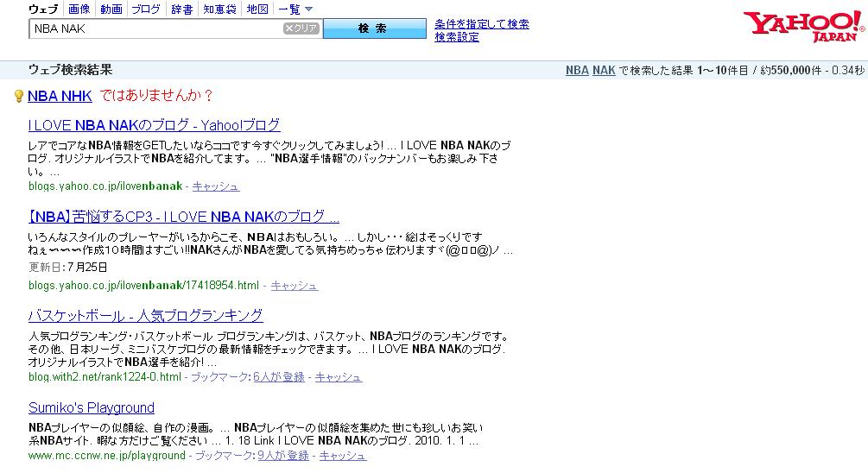
Task: Open キャッシュ for blogs.yahoo.co.jp/ilovenbanak
Action: pos(216,186)
